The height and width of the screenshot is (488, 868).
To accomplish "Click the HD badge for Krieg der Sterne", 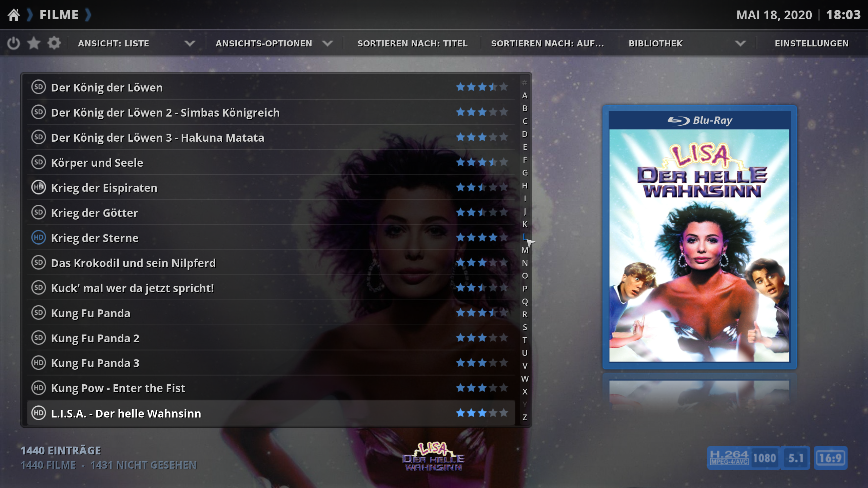I will coord(39,238).
